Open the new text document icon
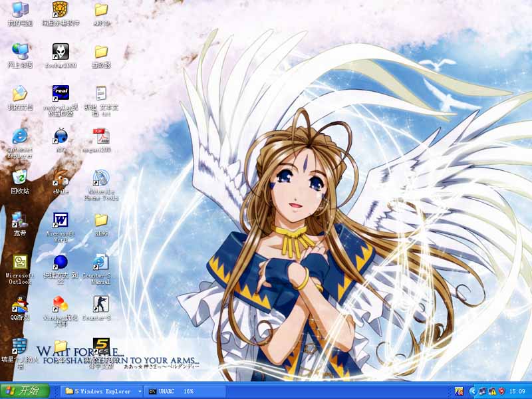This screenshot has width=532, height=399. coord(101,100)
